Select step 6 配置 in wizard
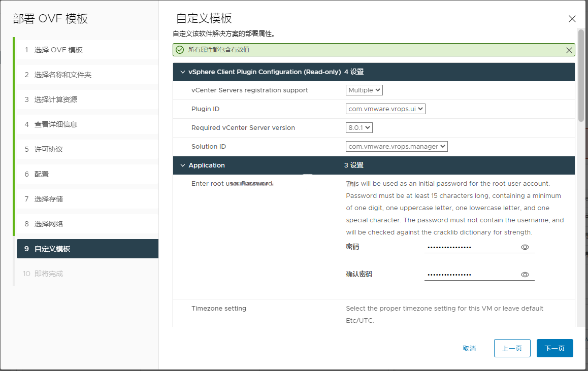The width and height of the screenshot is (588, 371). click(42, 174)
